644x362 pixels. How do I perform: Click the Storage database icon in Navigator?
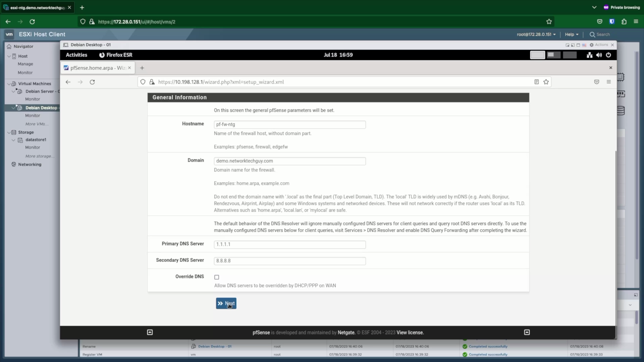click(14, 132)
